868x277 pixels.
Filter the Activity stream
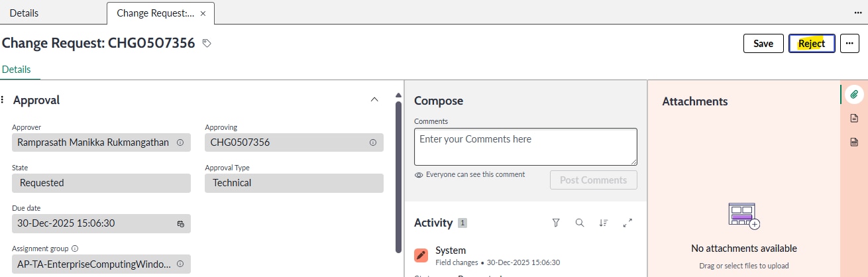pyautogui.click(x=556, y=223)
